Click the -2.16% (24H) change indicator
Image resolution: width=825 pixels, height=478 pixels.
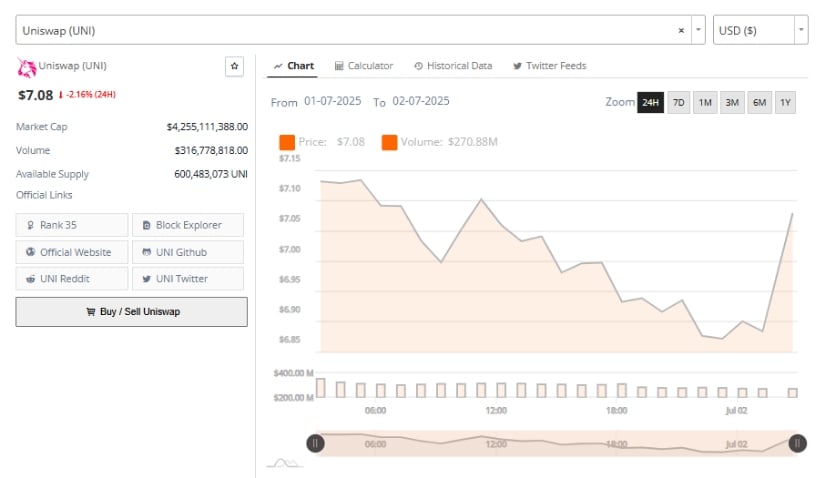pyautogui.click(x=87, y=95)
